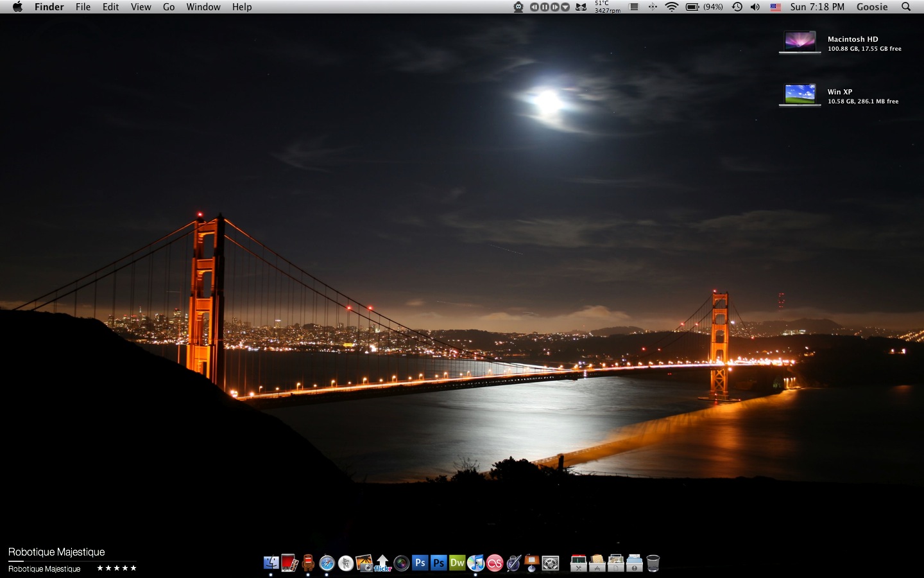Open Safari from the dock
This screenshot has width=924, height=578.
[327, 563]
